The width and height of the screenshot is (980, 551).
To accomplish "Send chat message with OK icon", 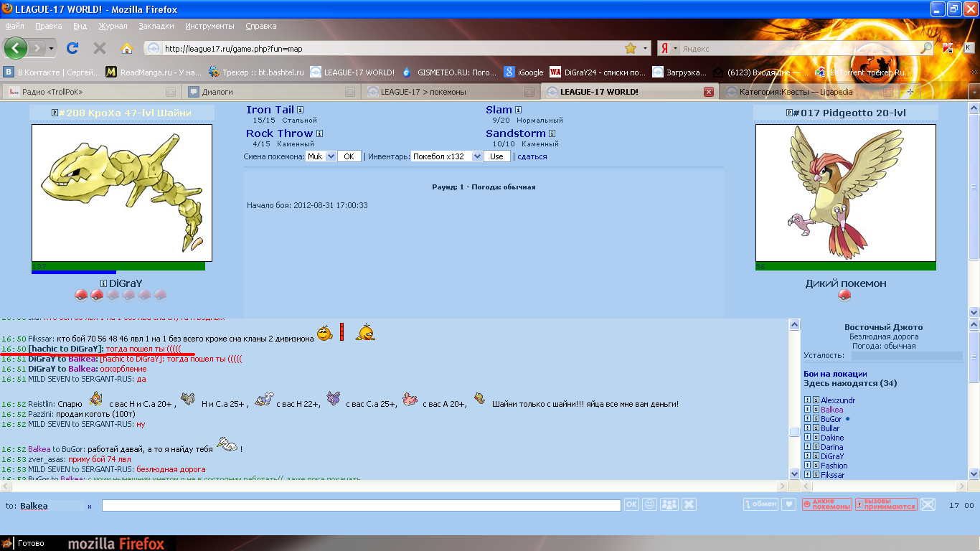I will (631, 504).
